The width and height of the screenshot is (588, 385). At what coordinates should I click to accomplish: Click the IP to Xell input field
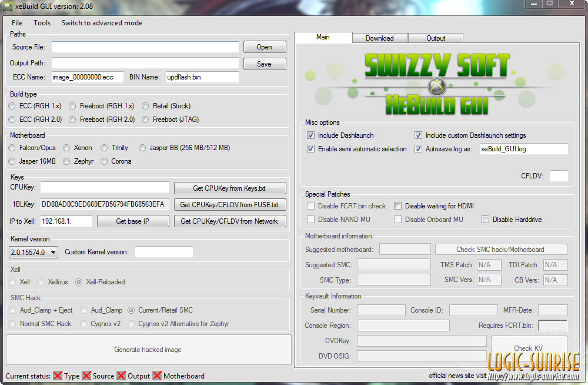(x=66, y=221)
